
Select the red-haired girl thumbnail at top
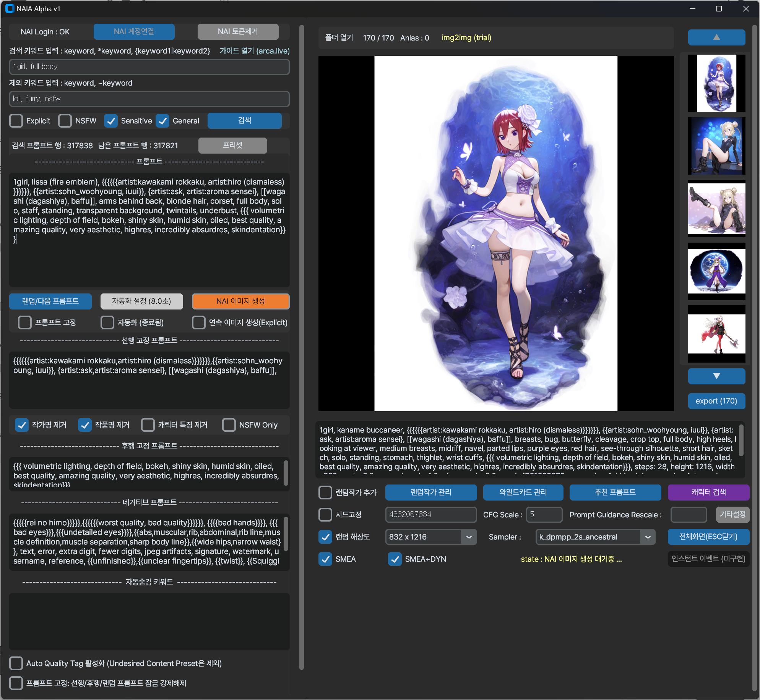716,83
